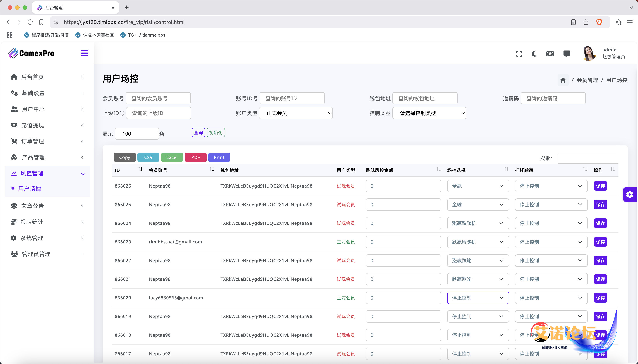Click the home breadcrumb icon
The image size is (638, 364).
[x=563, y=80]
